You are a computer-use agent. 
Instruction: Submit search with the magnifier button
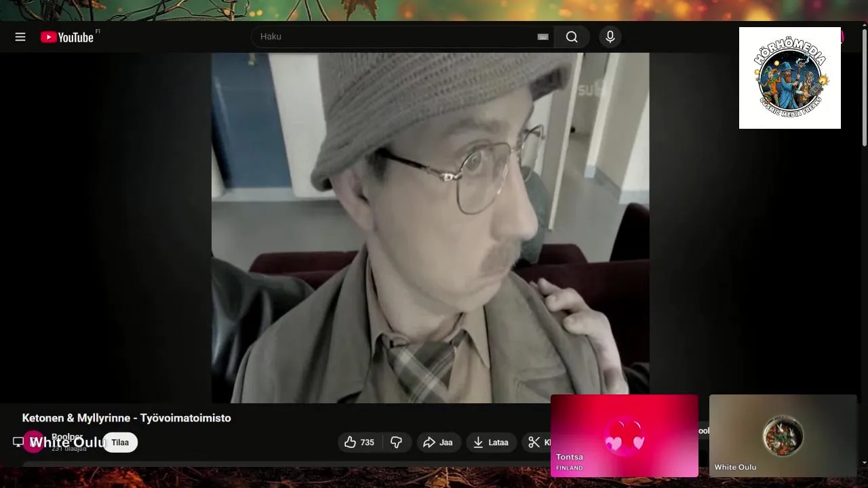[x=572, y=37]
